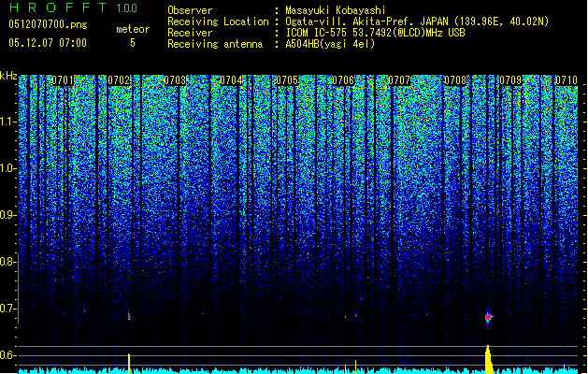Click the 0701 time marker

63,80
